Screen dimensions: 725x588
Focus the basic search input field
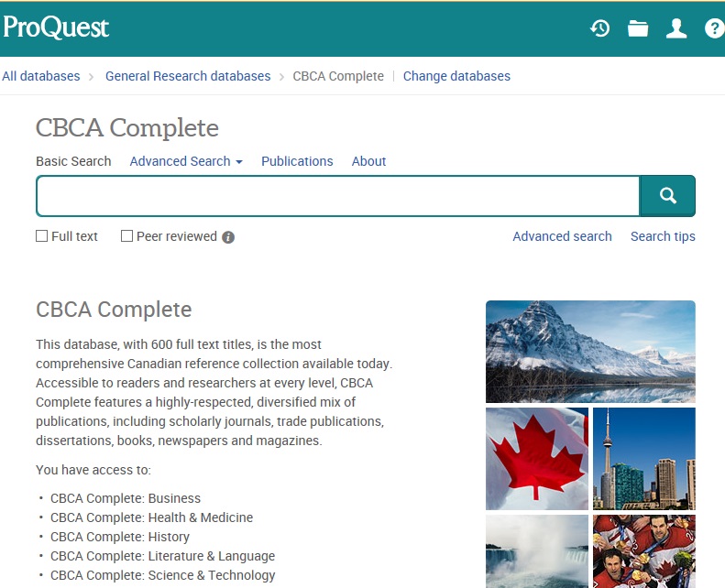(x=338, y=196)
